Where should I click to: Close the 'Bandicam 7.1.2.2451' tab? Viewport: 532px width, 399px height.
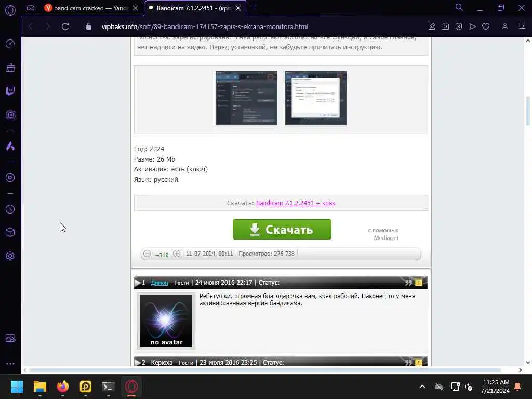pos(238,8)
